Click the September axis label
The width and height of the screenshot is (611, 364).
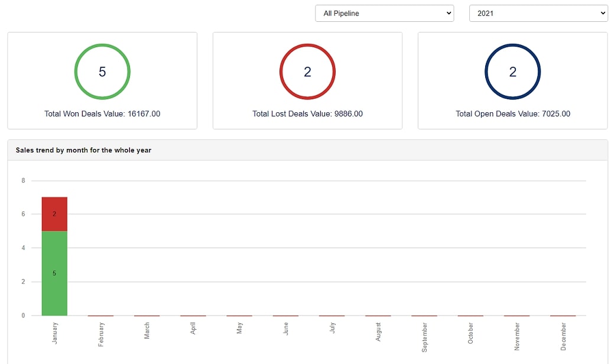pyautogui.click(x=424, y=337)
